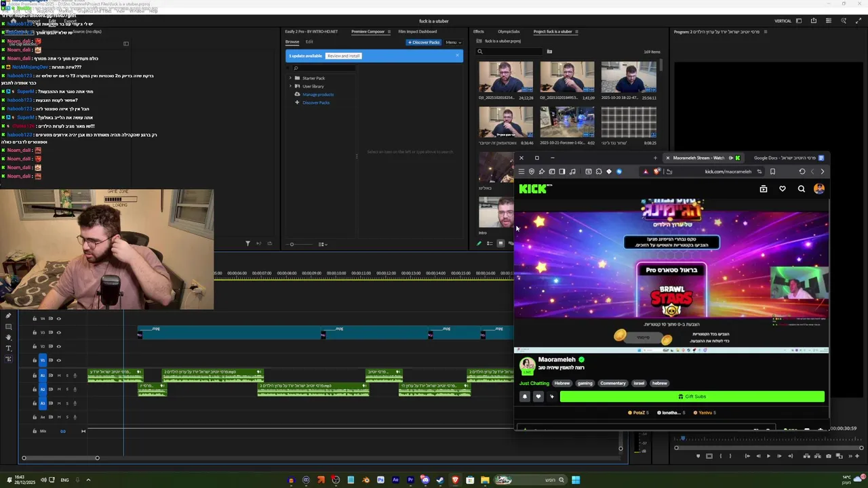868x488 pixels.
Task: Click Brave Shields lion icon
Action: pyautogui.click(x=656, y=171)
